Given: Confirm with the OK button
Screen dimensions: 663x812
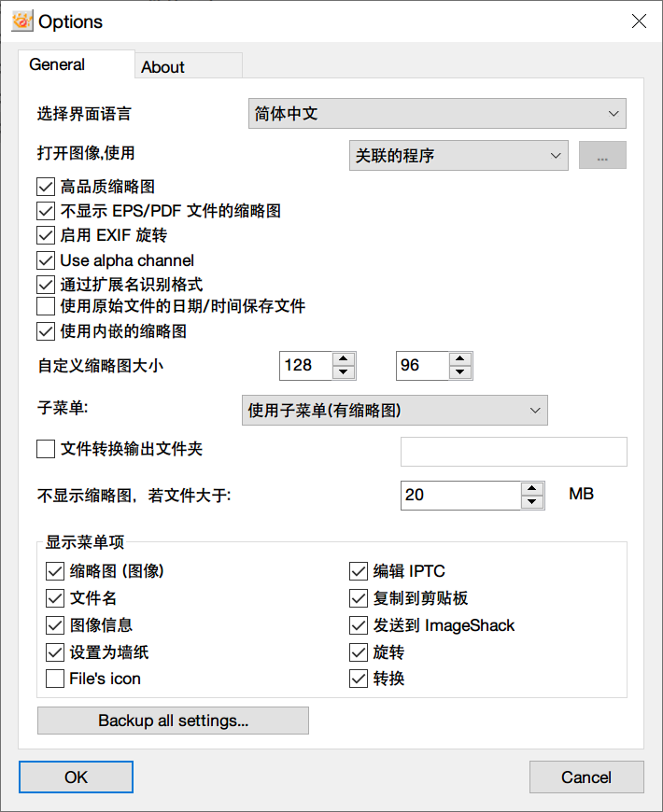Looking at the screenshot, I should pos(77,777).
